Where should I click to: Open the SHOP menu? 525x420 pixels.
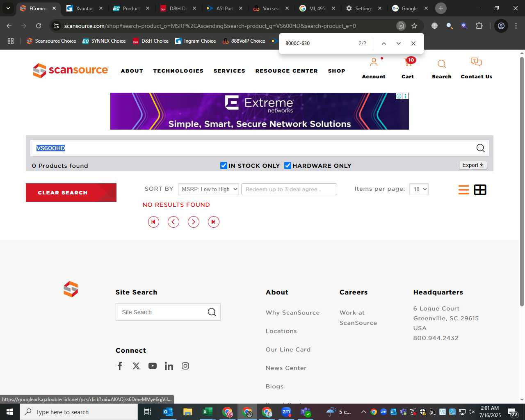337,71
